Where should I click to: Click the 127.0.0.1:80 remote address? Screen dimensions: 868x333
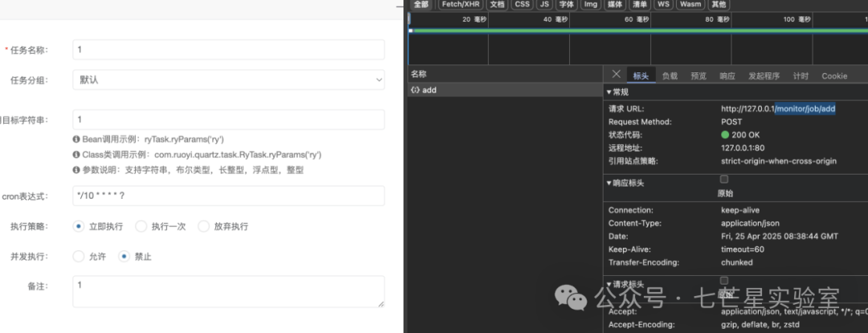[x=743, y=148]
